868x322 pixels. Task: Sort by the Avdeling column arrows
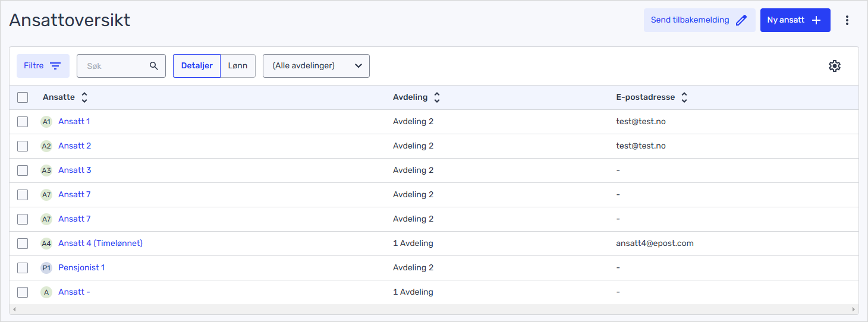pyautogui.click(x=437, y=97)
